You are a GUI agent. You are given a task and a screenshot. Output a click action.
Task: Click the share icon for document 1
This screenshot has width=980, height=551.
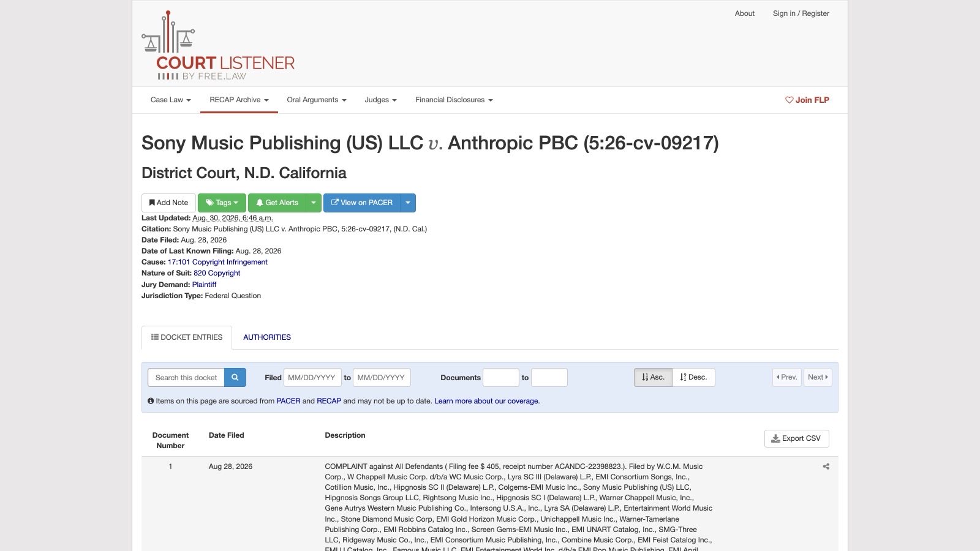click(x=826, y=467)
